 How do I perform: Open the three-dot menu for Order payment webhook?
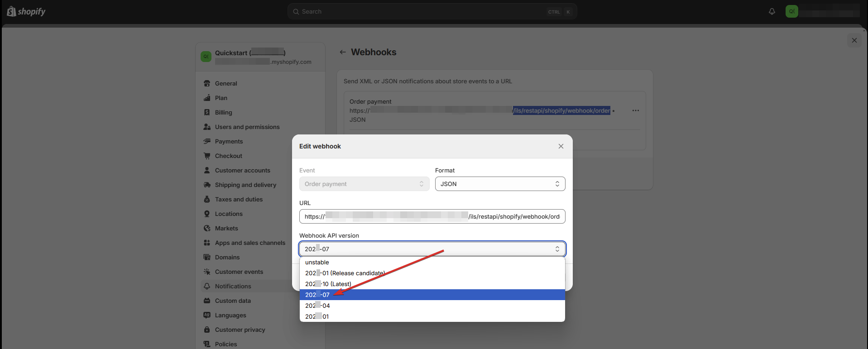coord(635,110)
